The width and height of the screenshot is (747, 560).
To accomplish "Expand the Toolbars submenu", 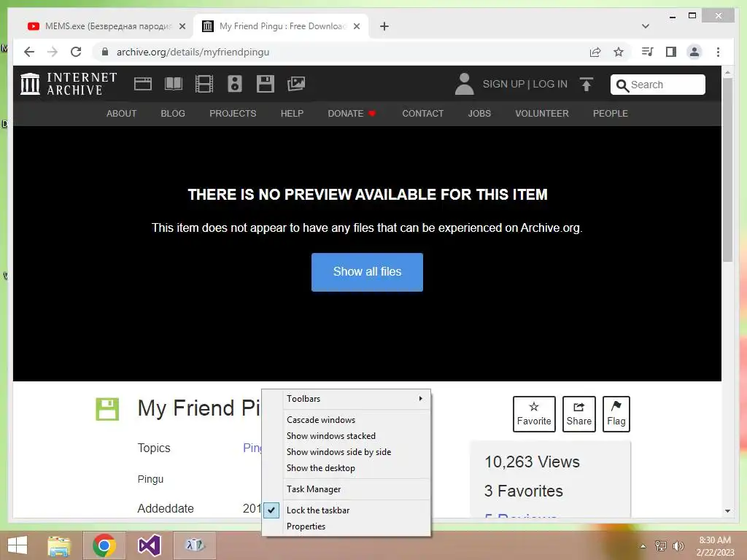I will [347, 399].
